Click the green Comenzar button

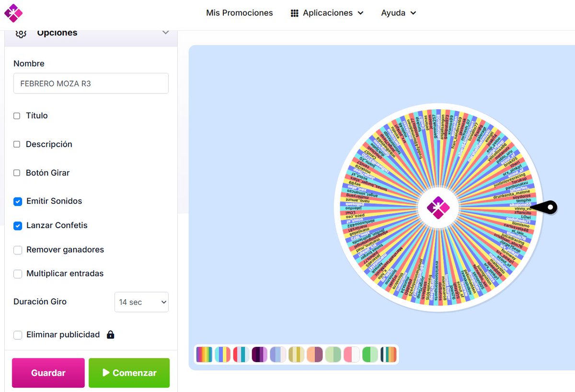click(x=129, y=373)
